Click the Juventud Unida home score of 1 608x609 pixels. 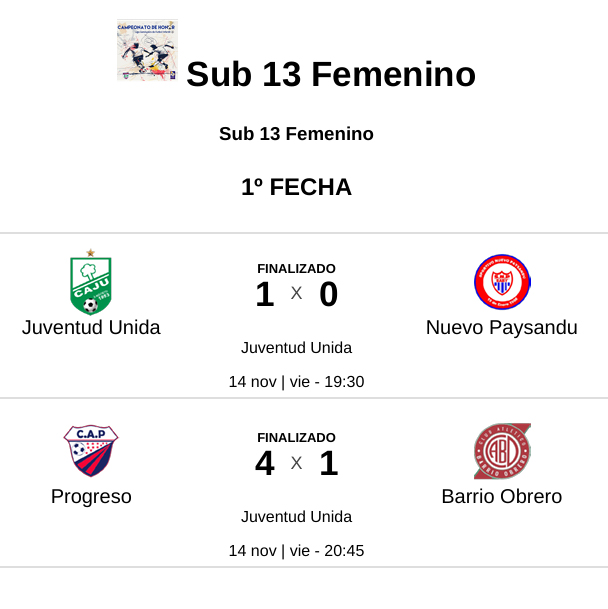(x=264, y=295)
